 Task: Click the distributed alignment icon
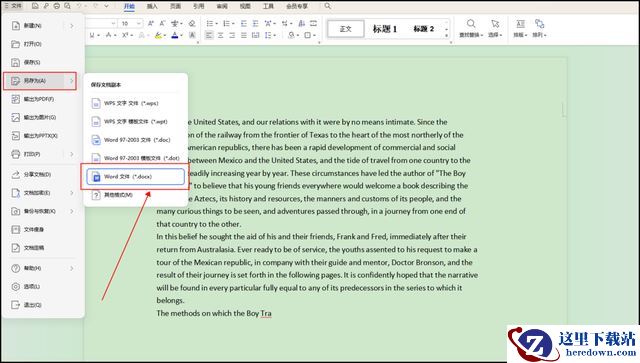click(x=256, y=36)
